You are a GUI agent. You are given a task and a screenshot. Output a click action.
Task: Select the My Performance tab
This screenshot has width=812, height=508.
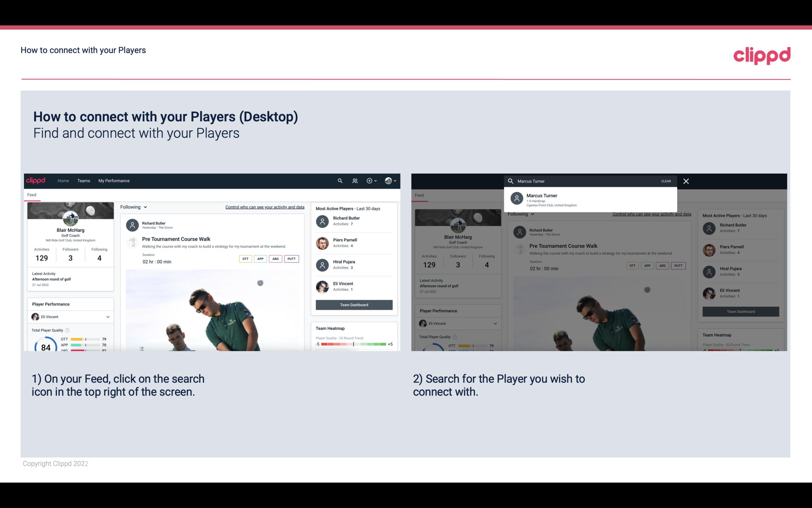(x=114, y=180)
